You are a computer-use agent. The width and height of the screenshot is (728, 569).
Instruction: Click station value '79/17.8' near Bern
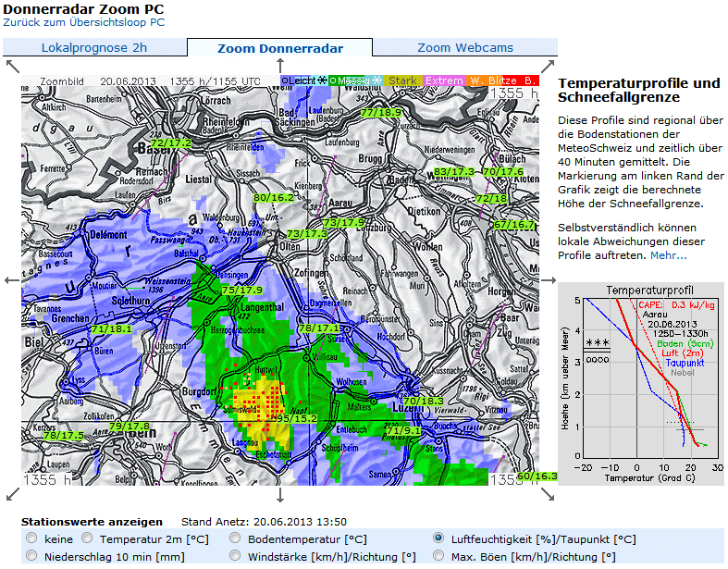pyautogui.click(x=130, y=426)
